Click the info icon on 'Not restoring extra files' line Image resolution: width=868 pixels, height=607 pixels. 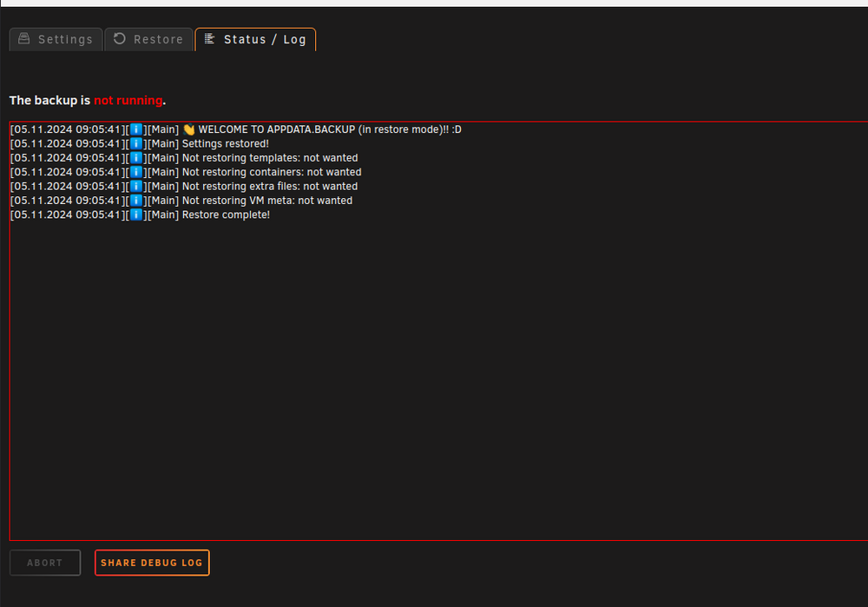click(136, 187)
